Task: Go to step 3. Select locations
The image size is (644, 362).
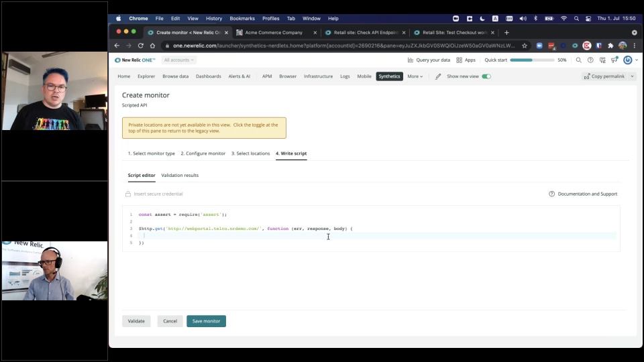Action: coord(250,154)
